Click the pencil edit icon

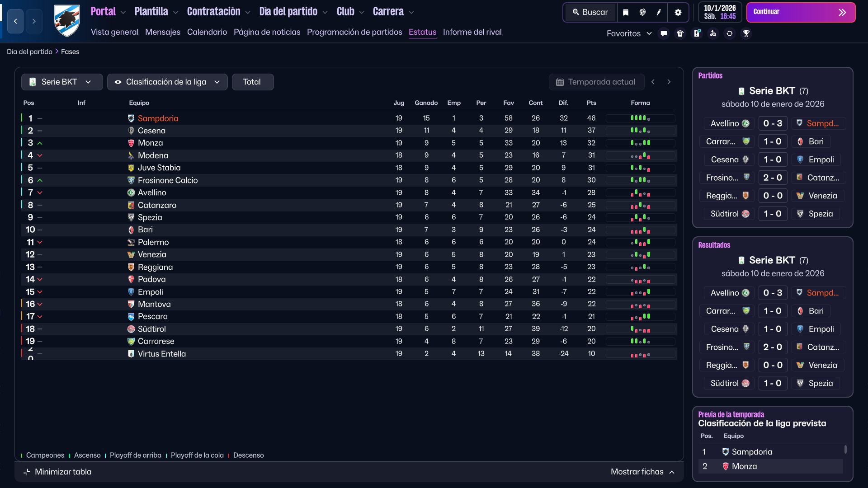pos(659,12)
